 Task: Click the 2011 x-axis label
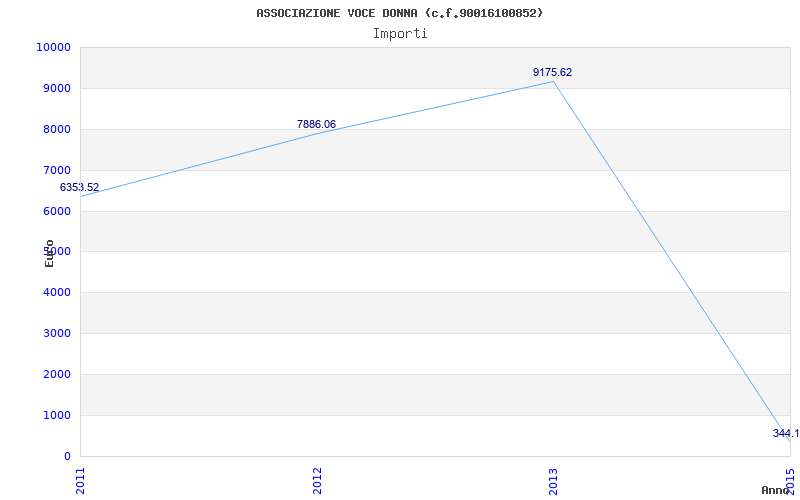tap(81, 481)
